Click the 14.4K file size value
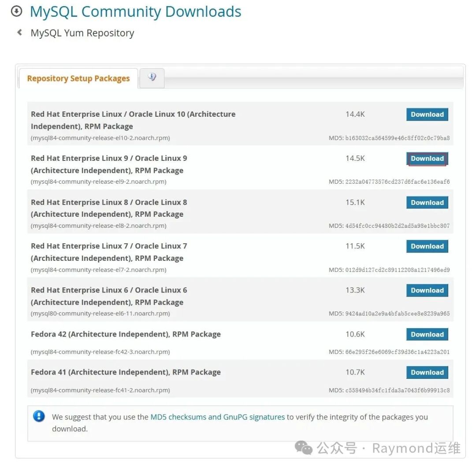Screen dimensions: 476x467 pyautogui.click(x=355, y=115)
